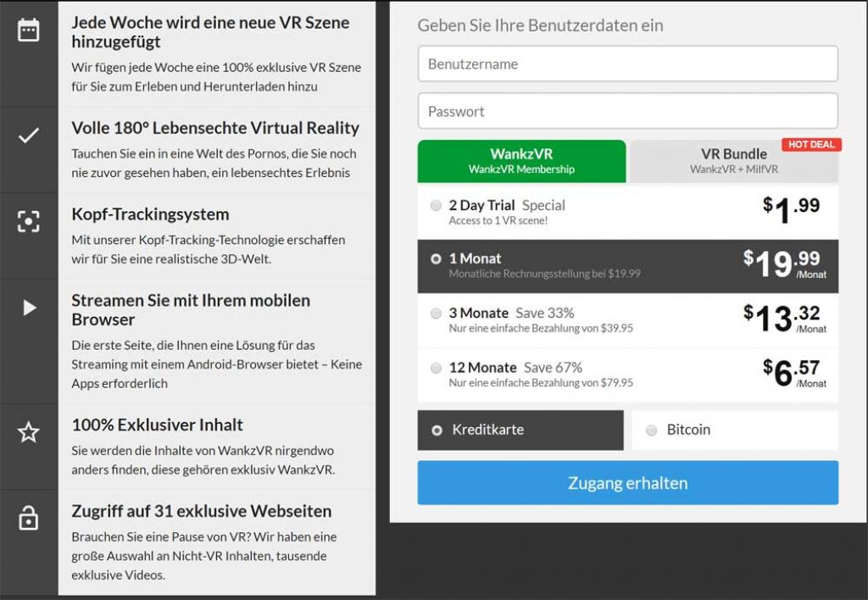
Task: Click the checkmark icon beside Volle 180°
Action: [29, 136]
